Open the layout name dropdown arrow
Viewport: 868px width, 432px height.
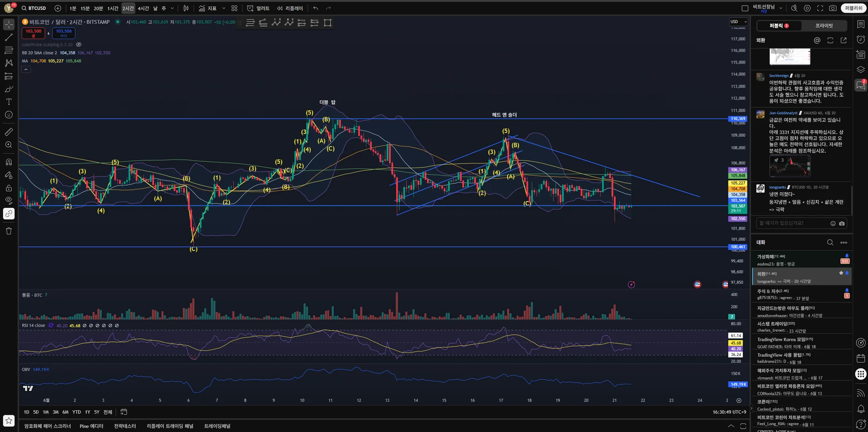coord(781,8)
